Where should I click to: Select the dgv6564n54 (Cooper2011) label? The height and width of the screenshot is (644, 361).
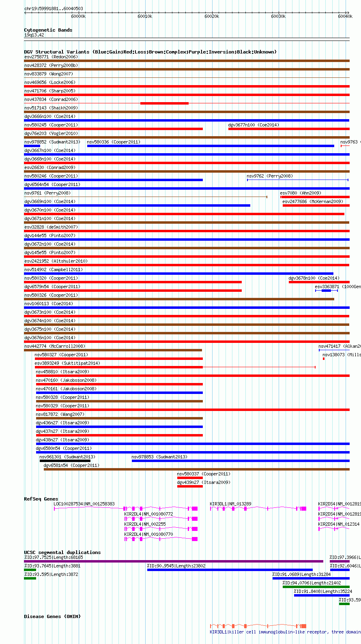pos(52,184)
